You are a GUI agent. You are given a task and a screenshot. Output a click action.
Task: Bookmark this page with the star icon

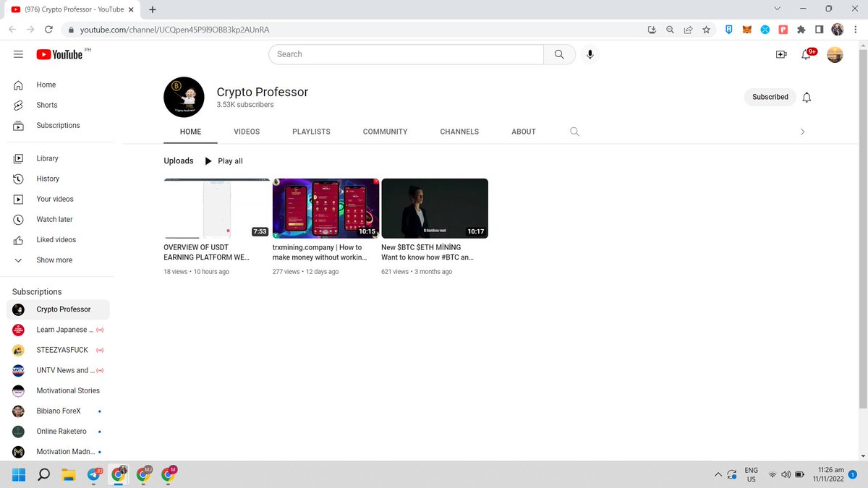[706, 30]
